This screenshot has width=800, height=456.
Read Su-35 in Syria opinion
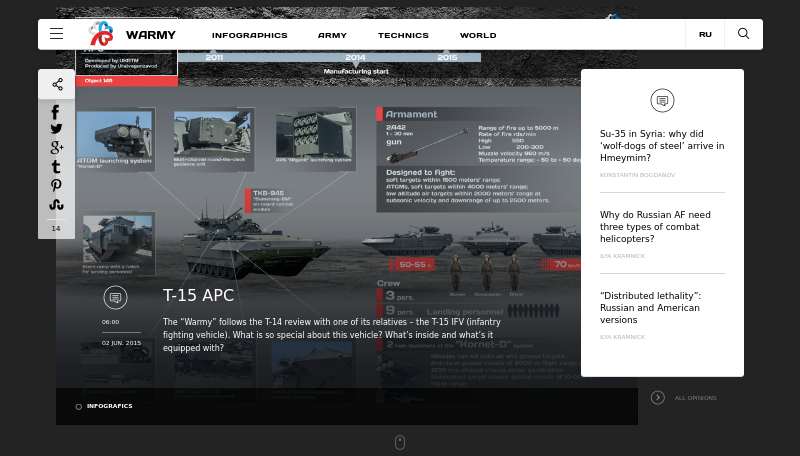(662, 146)
